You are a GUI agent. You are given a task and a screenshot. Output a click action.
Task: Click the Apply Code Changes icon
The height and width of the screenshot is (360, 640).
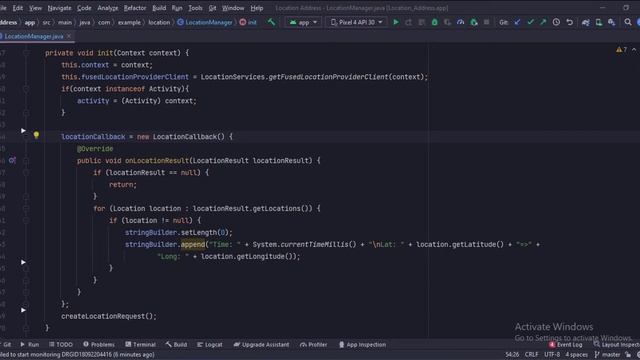click(422, 22)
